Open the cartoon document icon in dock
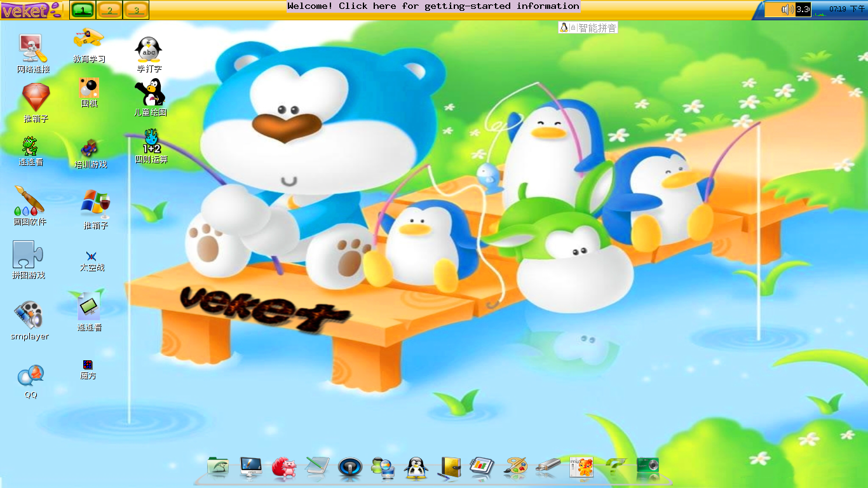This screenshot has width=868, height=488. click(581, 467)
